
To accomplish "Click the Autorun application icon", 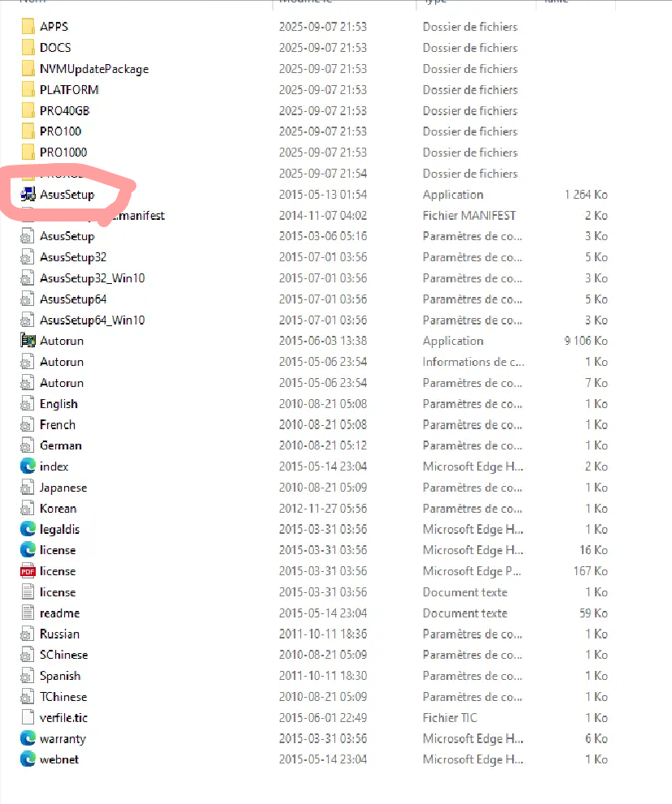I will point(28,341).
